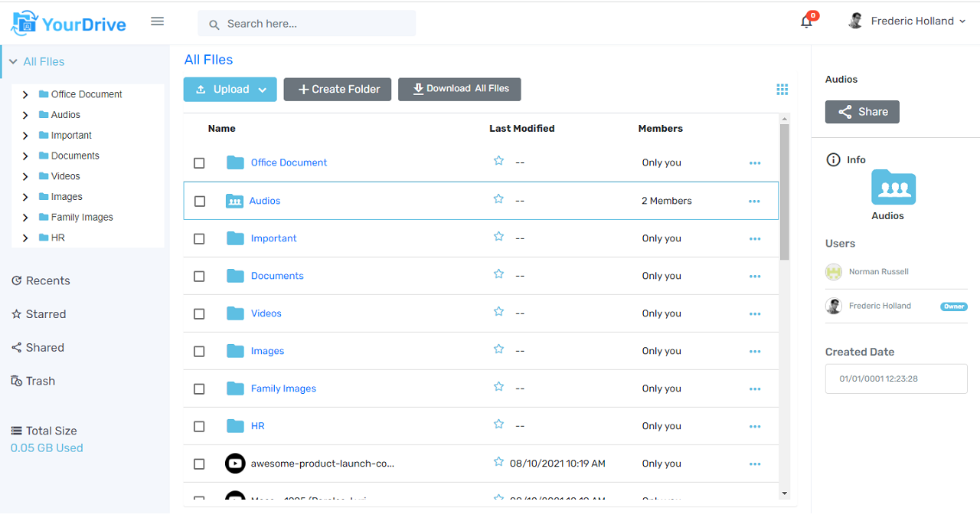Click the YourDrive logo icon
The height and width of the screenshot is (518, 980).
23,21
